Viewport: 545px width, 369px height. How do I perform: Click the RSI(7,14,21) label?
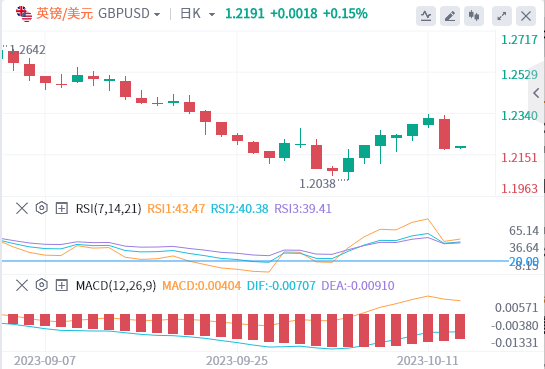click(x=108, y=209)
